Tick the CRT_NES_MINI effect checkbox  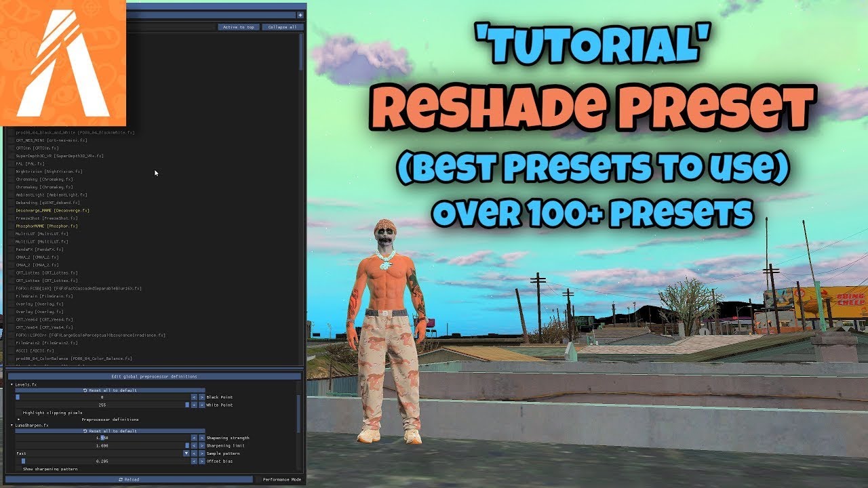tap(10, 140)
